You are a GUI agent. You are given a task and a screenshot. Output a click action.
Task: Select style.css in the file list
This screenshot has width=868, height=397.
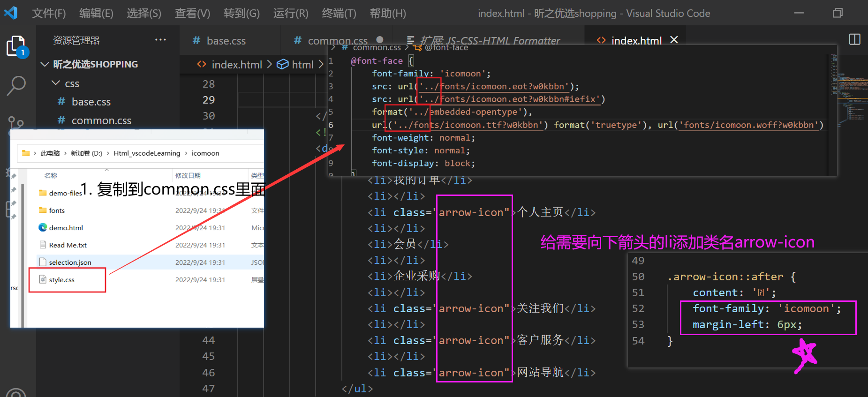coord(150,280)
